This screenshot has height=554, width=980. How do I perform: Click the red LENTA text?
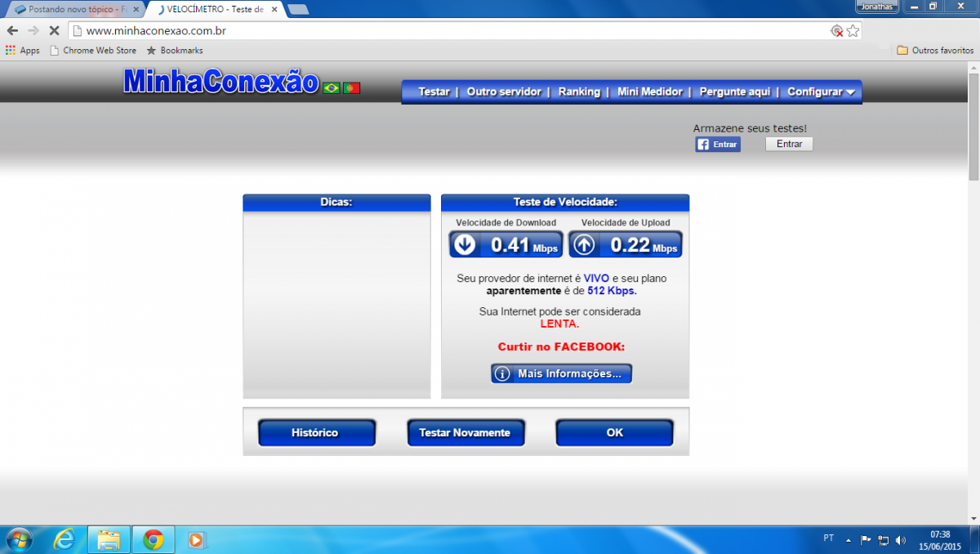pyautogui.click(x=559, y=324)
